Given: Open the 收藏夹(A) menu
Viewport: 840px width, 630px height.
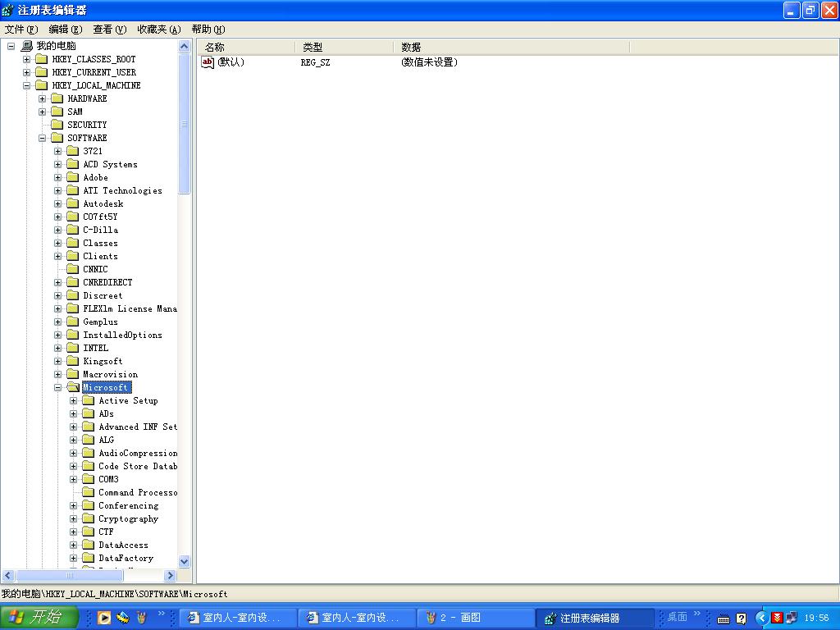Looking at the screenshot, I should 159,30.
